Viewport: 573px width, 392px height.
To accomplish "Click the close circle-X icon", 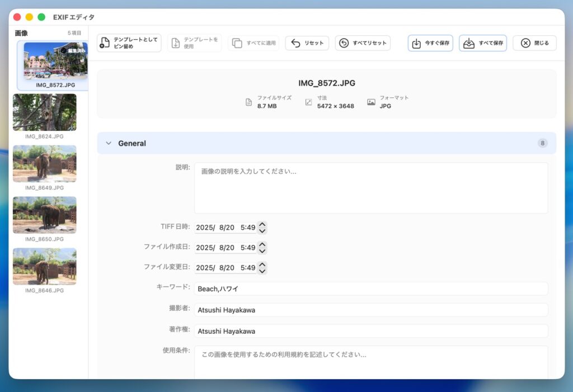I will click(x=525, y=43).
